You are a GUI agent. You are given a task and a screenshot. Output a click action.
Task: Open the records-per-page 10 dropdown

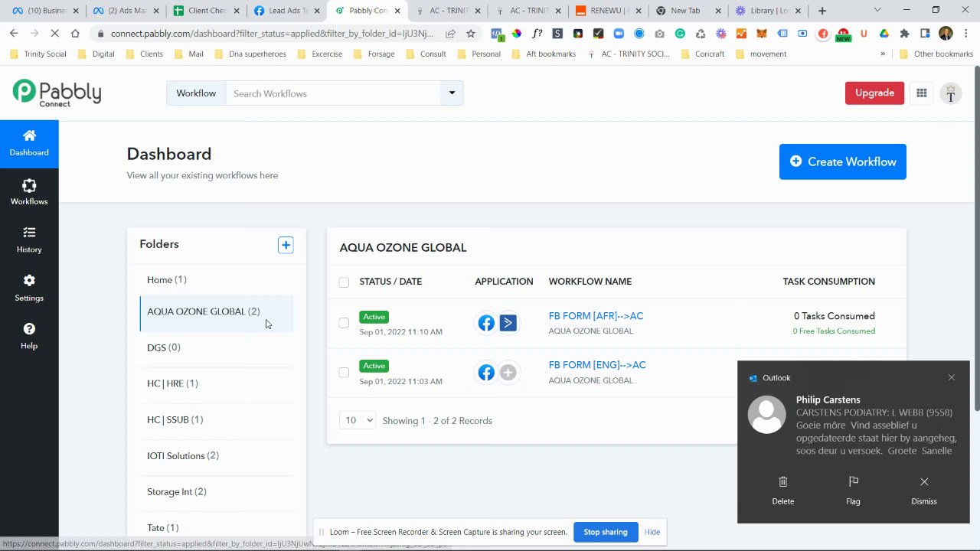pos(358,420)
